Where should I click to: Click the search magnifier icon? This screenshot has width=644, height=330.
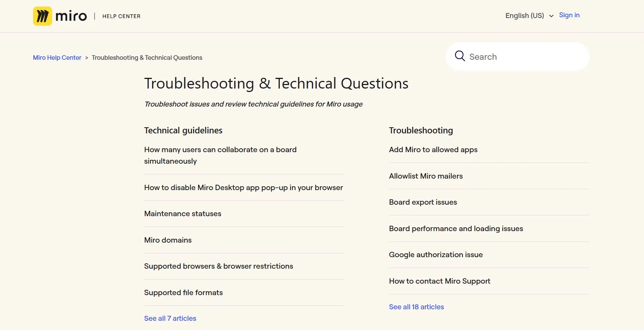(x=460, y=56)
